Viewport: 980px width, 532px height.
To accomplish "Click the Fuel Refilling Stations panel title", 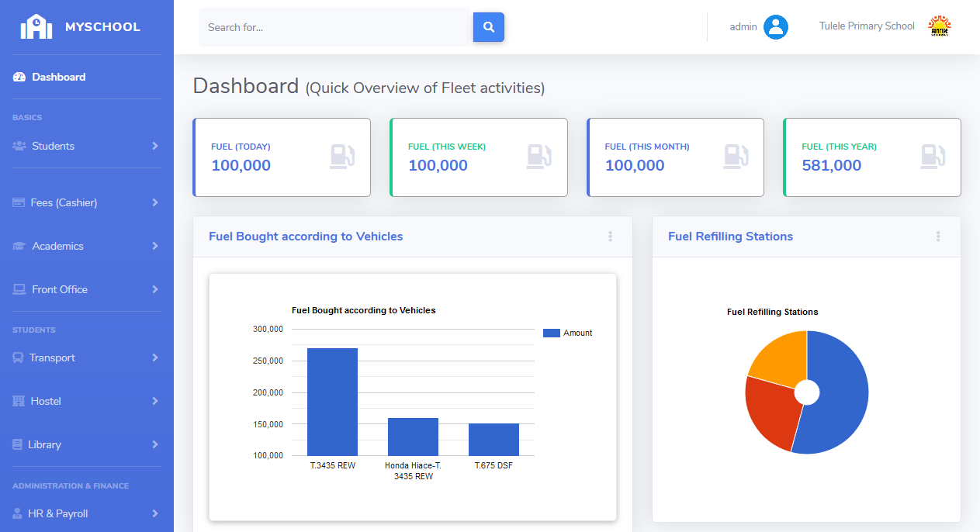I will tap(730, 237).
